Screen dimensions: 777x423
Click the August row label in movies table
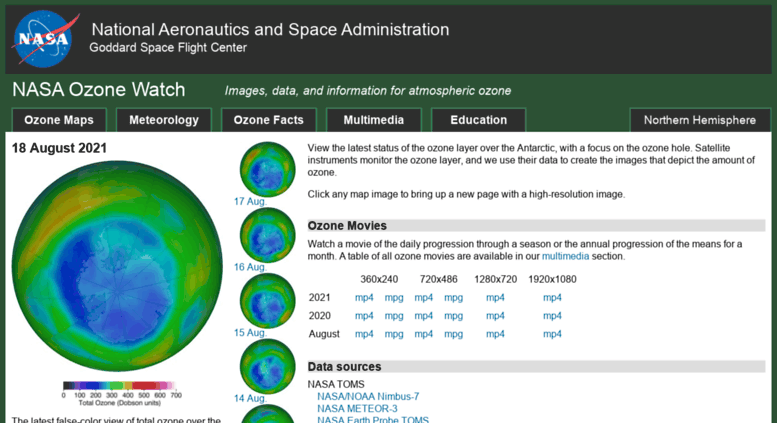coord(324,334)
